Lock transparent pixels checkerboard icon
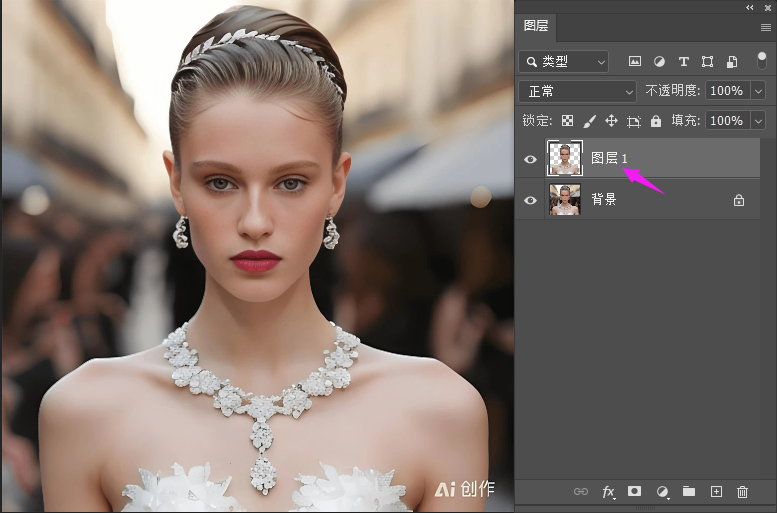This screenshot has height=513, width=777. 567,121
